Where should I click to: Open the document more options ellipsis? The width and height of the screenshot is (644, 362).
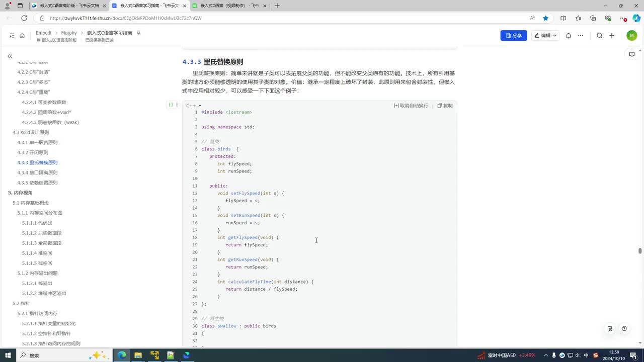[x=581, y=36]
